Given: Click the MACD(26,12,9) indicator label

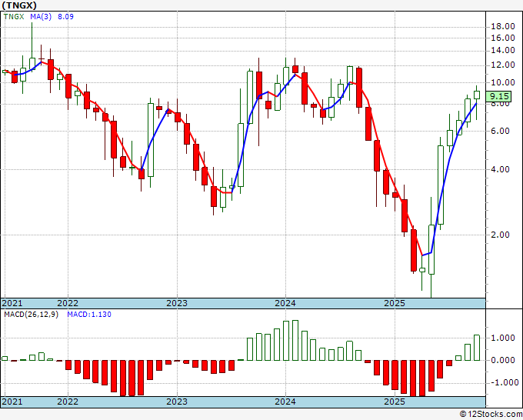Looking at the screenshot, I should coord(31,315).
